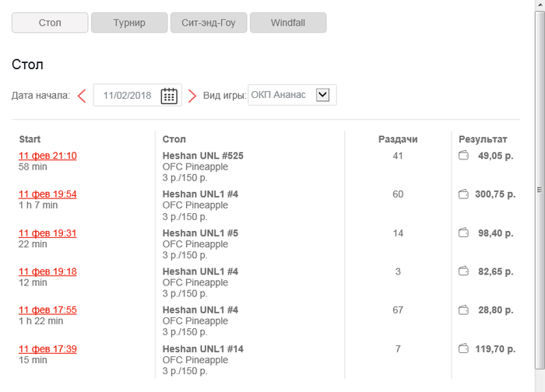Open session link 11 фев 19:54
This screenshot has height=392, width=545.
click(x=47, y=194)
